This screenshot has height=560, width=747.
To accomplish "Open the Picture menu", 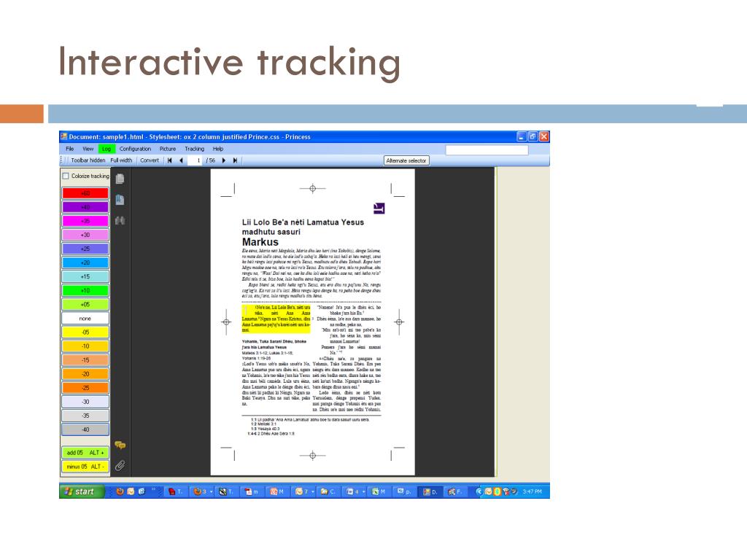I will [168, 149].
